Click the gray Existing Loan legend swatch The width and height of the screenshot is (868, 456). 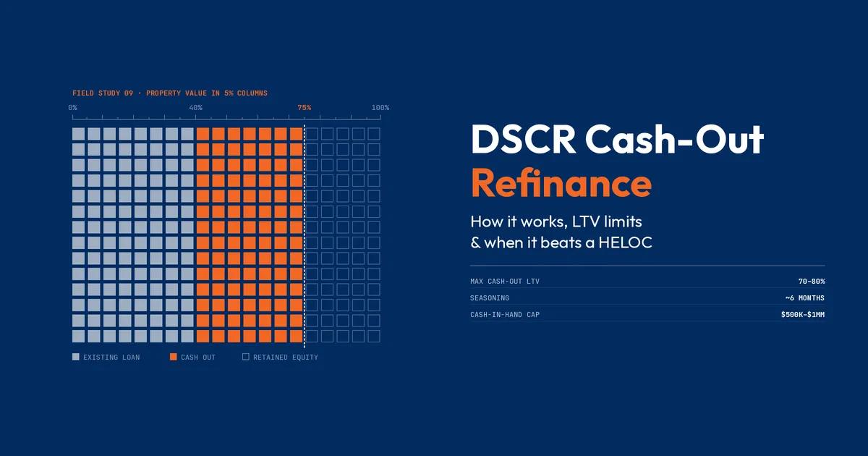click(x=76, y=357)
